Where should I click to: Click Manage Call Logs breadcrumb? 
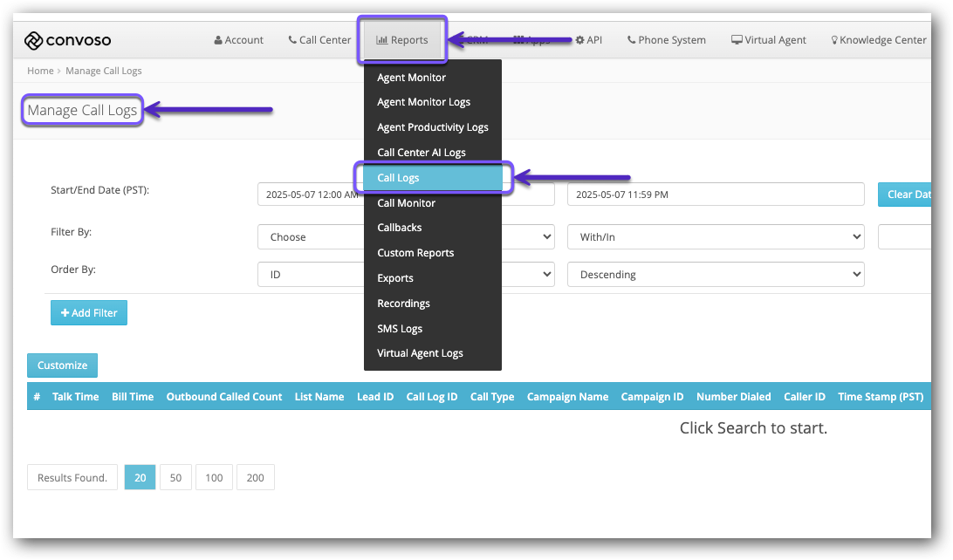pos(103,71)
